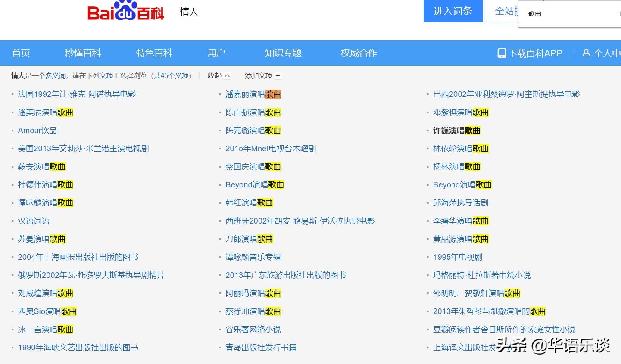Open the 知识专题 section
Screen dimensions: 621x364
coord(282,53)
